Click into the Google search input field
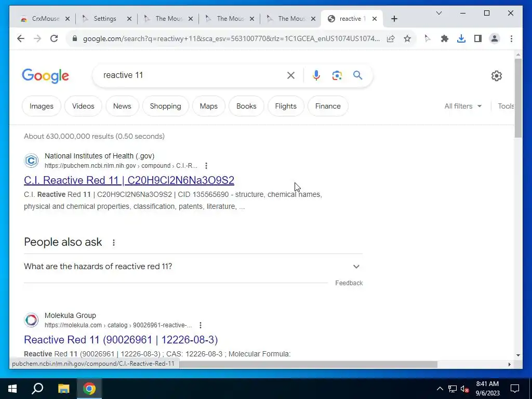 192,75
